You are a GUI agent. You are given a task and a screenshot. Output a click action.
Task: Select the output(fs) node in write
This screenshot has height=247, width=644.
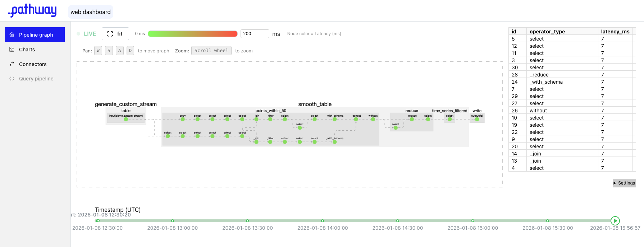coord(477,119)
